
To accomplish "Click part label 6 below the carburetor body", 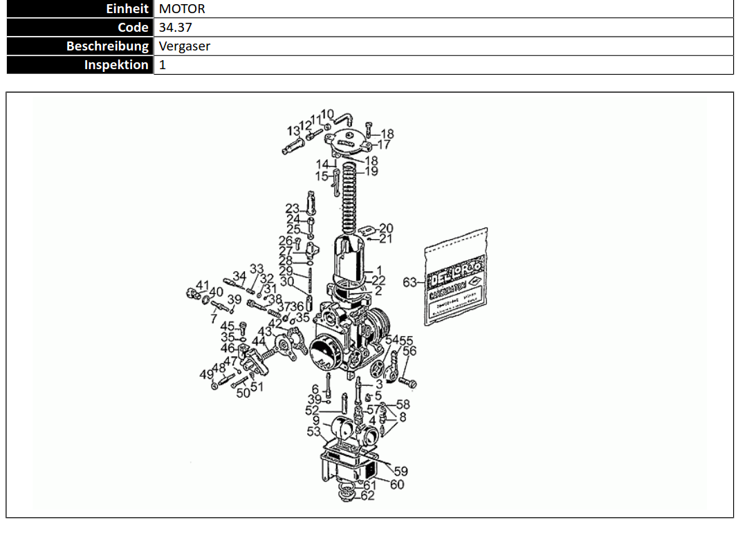I will tap(315, 389).
